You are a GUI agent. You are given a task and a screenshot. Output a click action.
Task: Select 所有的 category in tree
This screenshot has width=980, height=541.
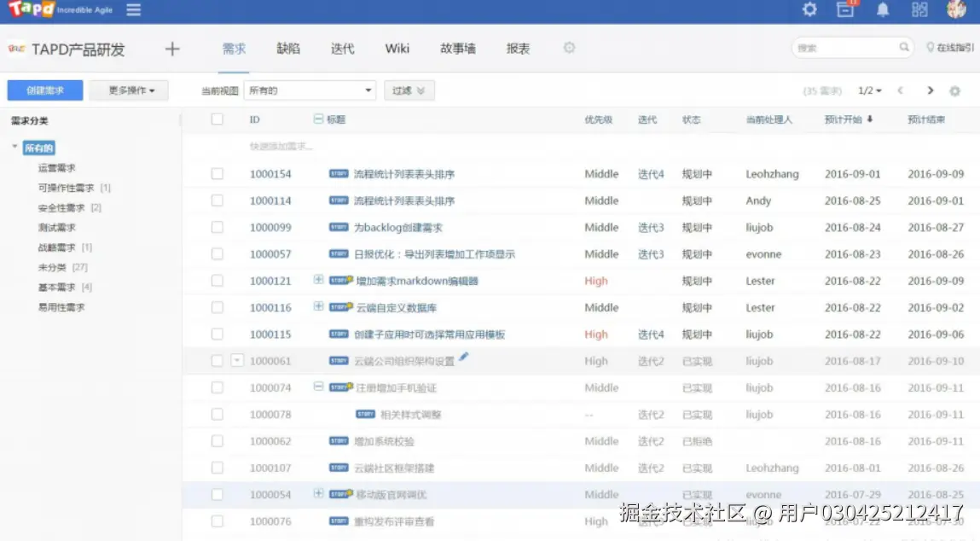tap(38, 148)
